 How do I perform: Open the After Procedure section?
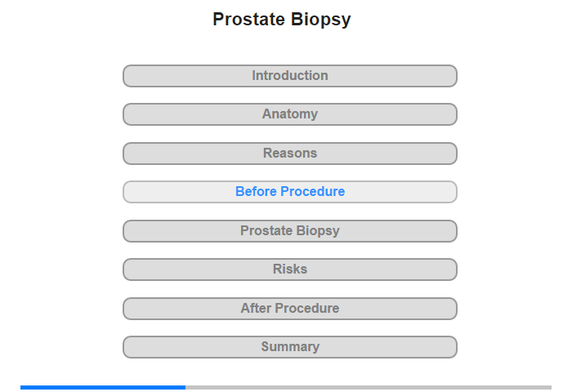290,309
